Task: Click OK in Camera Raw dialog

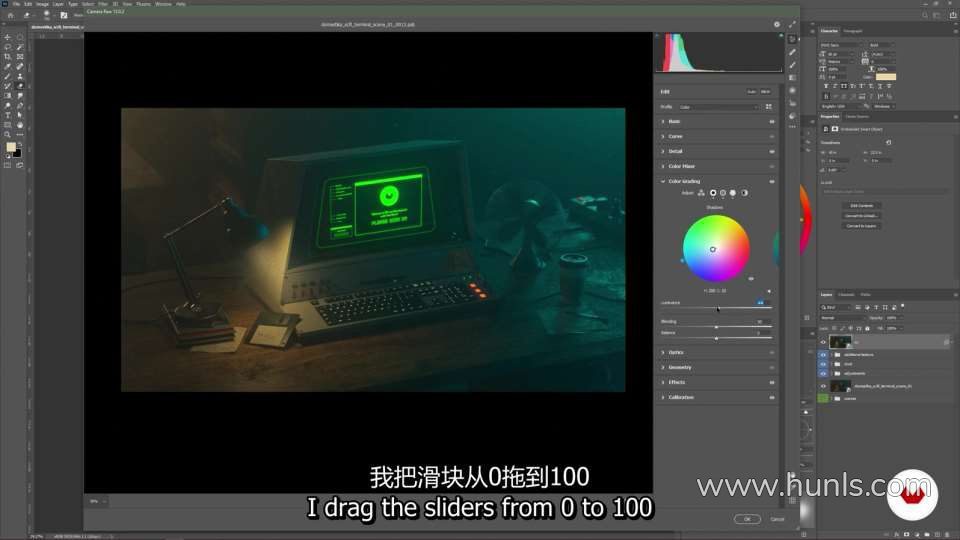Action: 747,519
